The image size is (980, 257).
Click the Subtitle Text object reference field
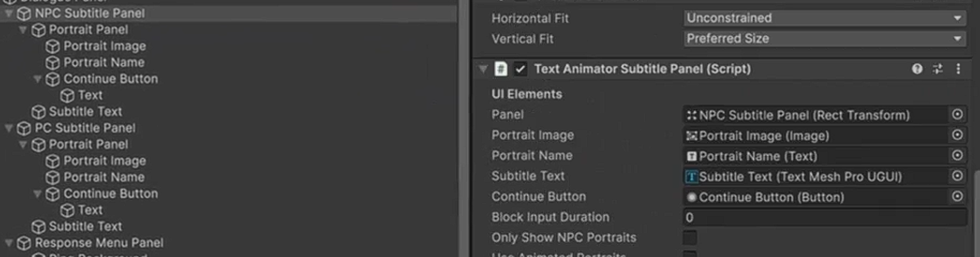[814, 176]
